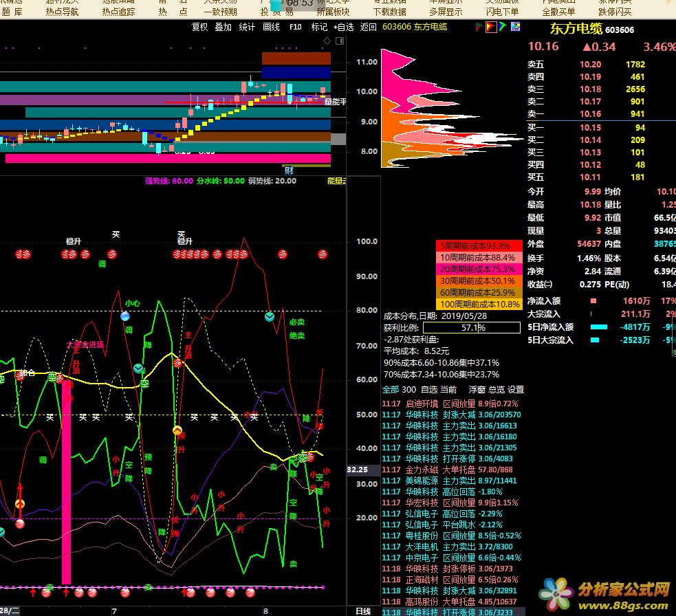The image size is (676, 616).
Task: Click F10 in the chart header
Action: [x=295, y=27]
